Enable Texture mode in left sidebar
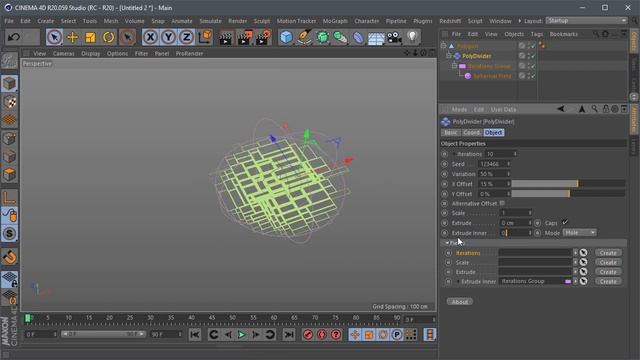The height and width of the screenshot is (360, 640). pos(9,102)
